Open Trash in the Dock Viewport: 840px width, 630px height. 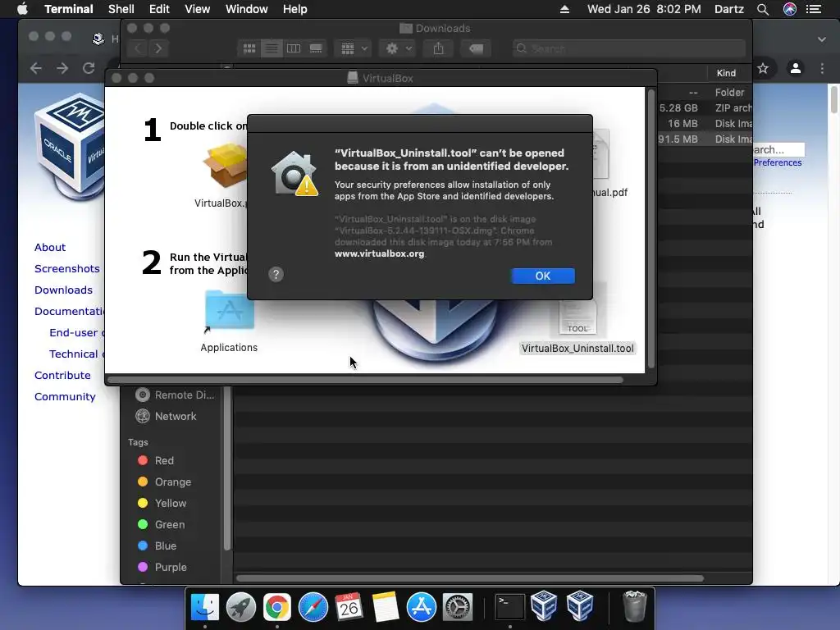tap(635, 607)
